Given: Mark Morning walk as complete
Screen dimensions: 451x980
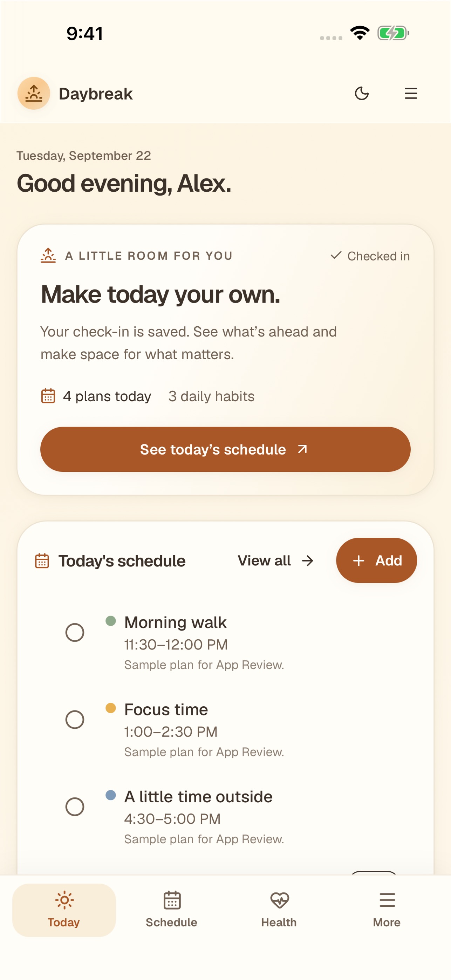Looking at the screenshot, I should [75, 632].
